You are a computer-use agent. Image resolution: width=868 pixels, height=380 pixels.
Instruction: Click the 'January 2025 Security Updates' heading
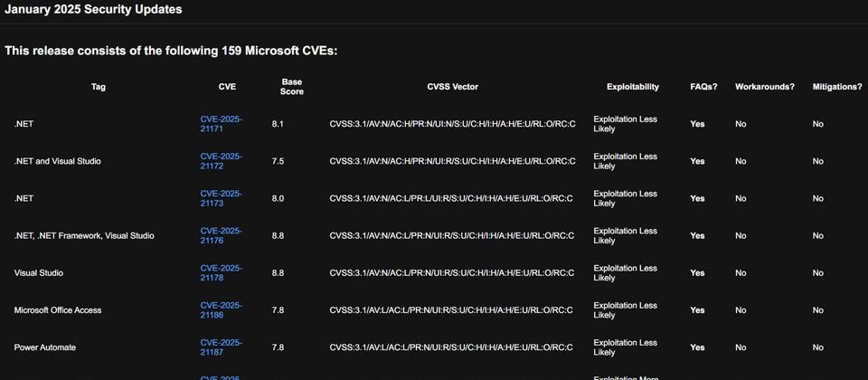93,9
